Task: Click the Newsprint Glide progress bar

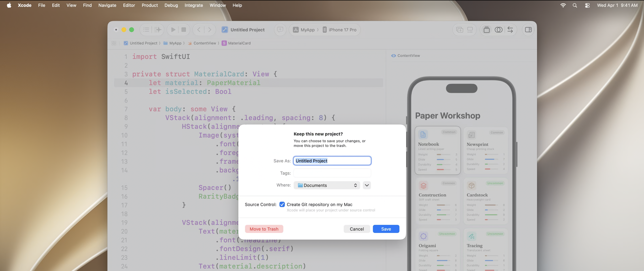Action: 491,159
